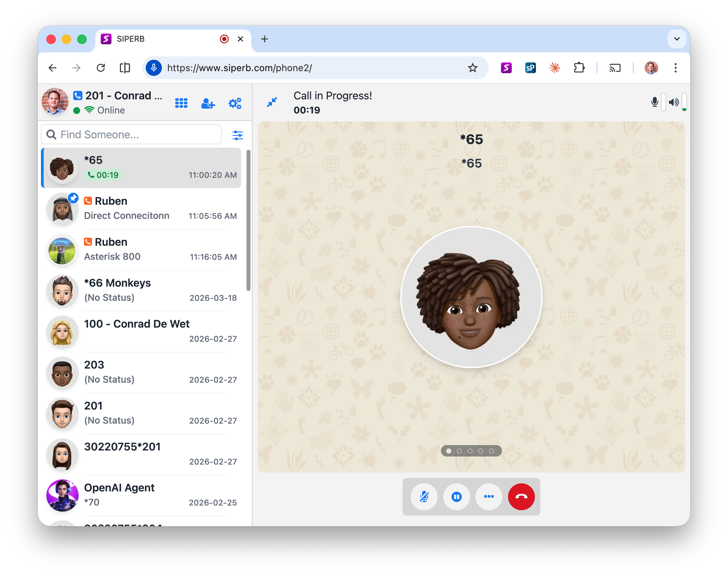
Task: Open settings gears icon
Action: click(x=235, y=103)
